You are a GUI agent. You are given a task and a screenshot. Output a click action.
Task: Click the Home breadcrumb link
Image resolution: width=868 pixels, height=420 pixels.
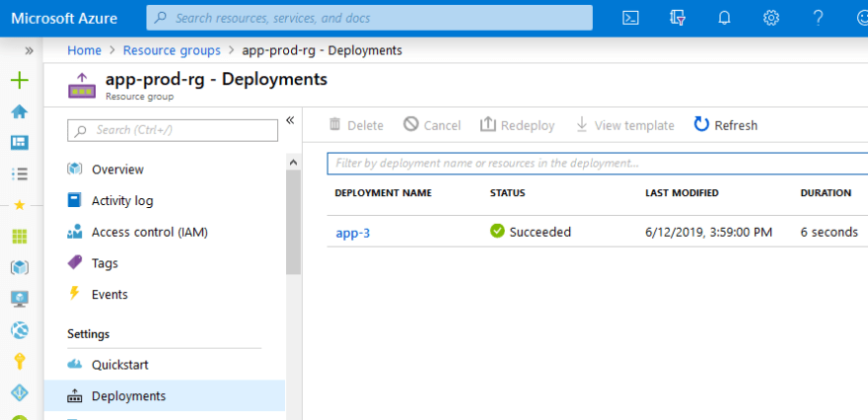click(x=84, y=50)
